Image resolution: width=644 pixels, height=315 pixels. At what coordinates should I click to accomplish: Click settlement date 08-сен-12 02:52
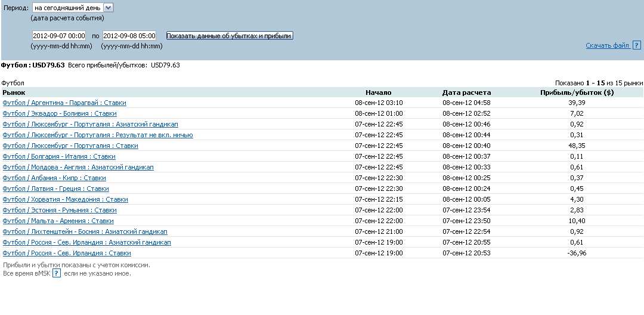coord(466,113)
